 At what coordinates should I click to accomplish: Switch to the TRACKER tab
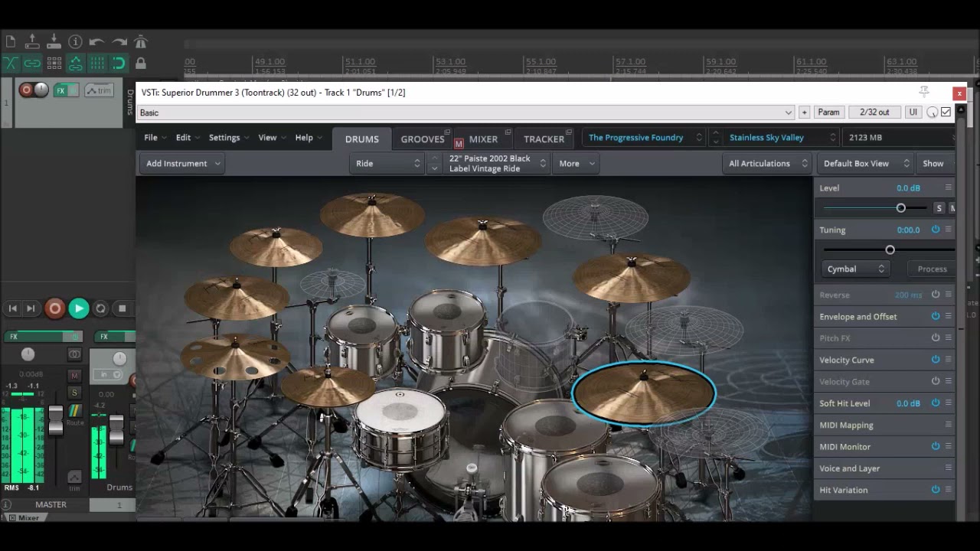544,139
